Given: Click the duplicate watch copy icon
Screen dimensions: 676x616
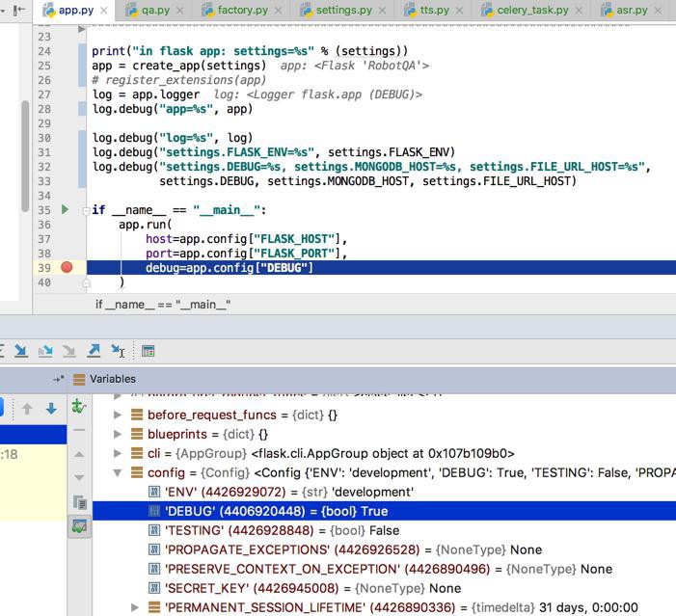Looking at the screenshot, I should pos(79,502).
